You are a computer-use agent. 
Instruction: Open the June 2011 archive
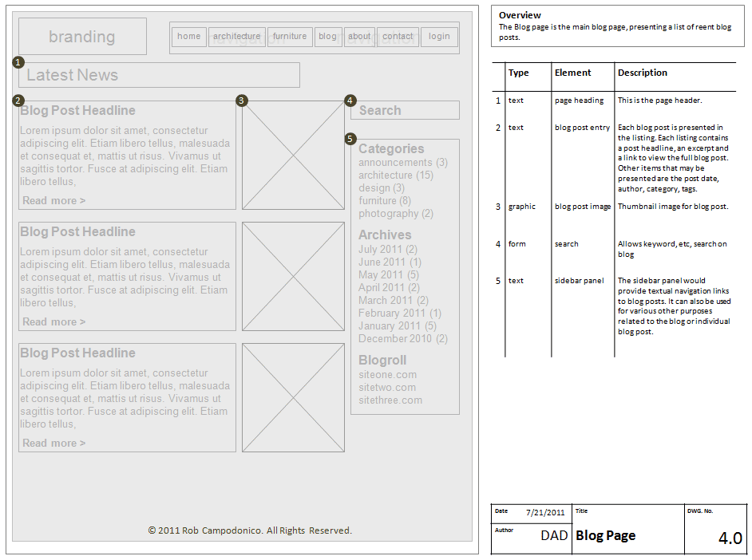390,262
